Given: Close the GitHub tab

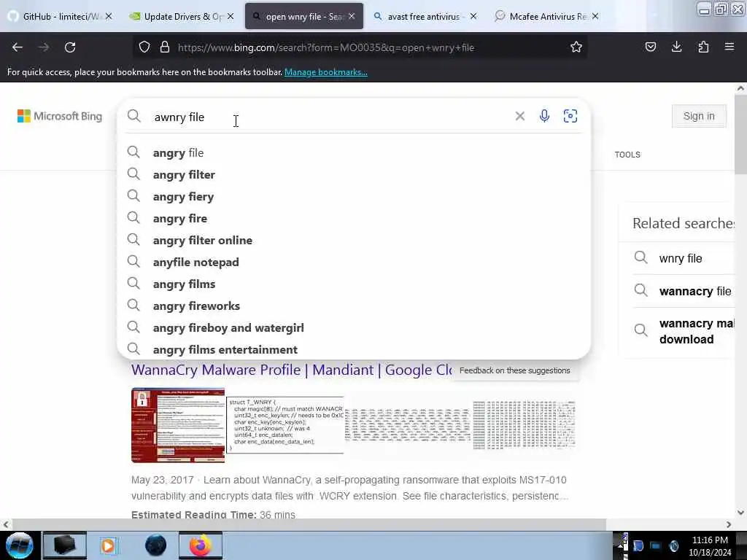Looking at the screenshot, I should tap(109, 16).
